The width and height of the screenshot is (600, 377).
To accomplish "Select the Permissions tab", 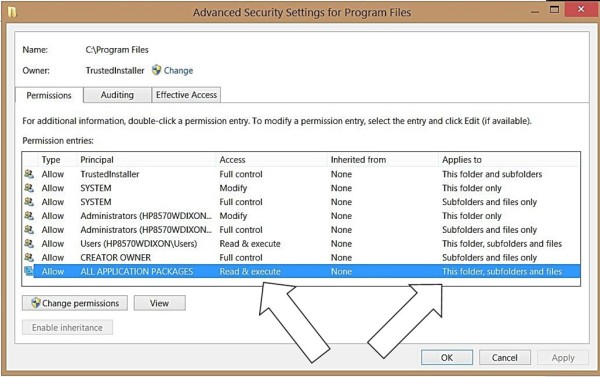I will pos(49,95).
